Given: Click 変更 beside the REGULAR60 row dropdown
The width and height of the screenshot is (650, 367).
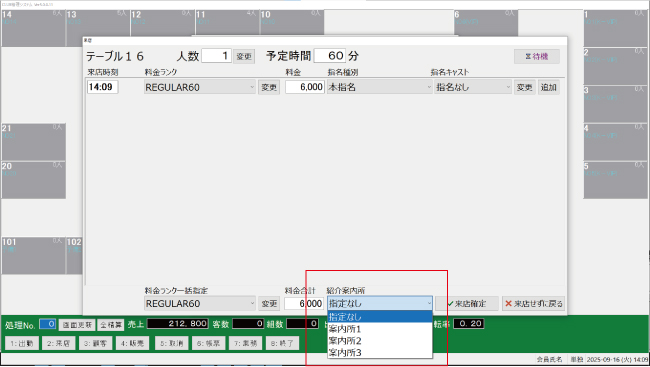Looking at the screenshot, I should coord(269,87).
